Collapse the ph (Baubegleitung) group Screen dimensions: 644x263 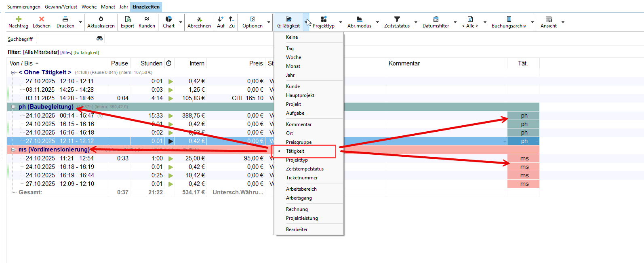tap(13, 107)
